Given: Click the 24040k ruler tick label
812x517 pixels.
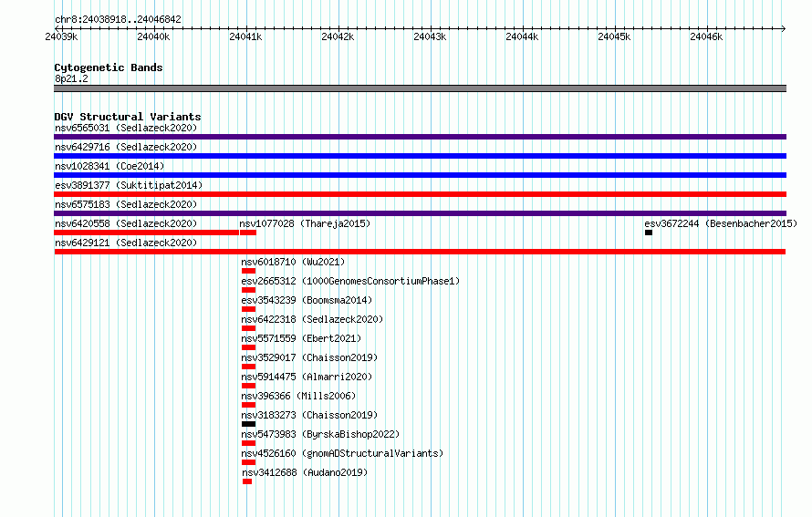Looking at the screenshot, I should (x=153, y=36).
